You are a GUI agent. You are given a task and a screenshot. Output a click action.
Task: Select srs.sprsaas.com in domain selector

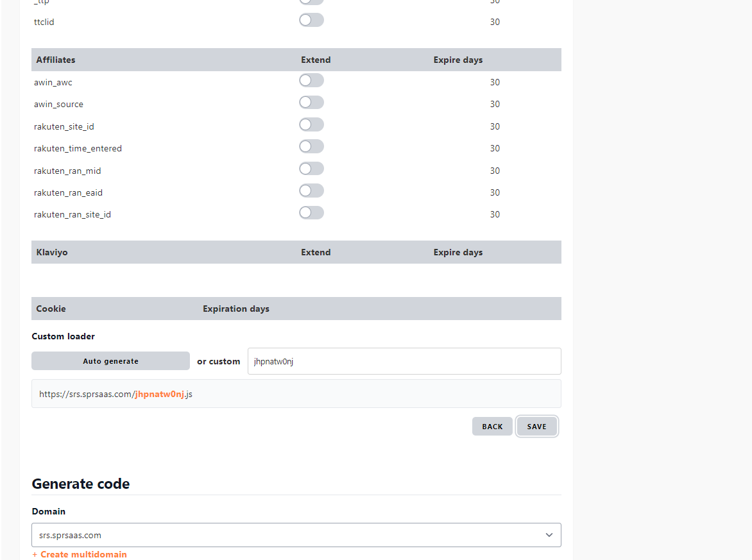pos(296,534)
